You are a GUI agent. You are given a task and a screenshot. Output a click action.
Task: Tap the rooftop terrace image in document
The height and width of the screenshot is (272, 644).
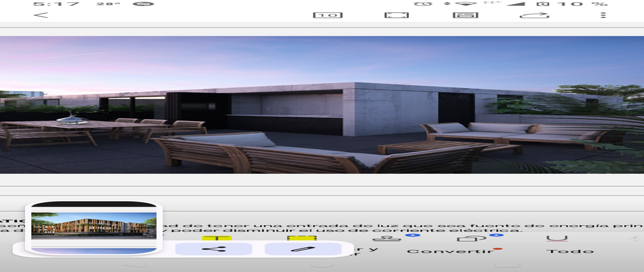click(322, 105)
